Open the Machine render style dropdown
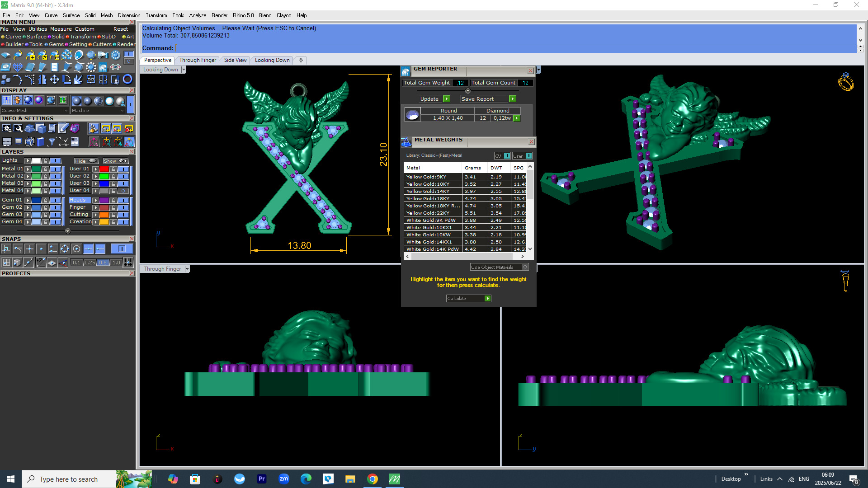868x488 pixels. [x=122, y=111]
